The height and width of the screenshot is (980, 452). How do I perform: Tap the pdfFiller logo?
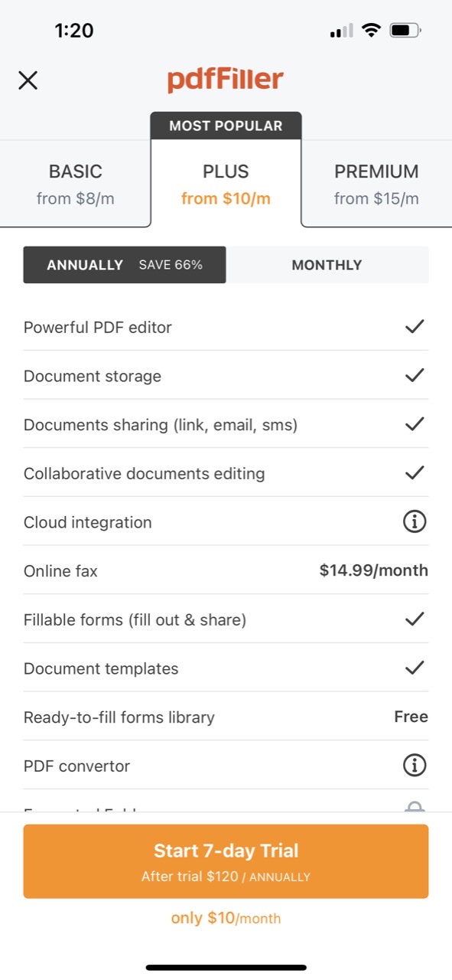tap(226, 79)
